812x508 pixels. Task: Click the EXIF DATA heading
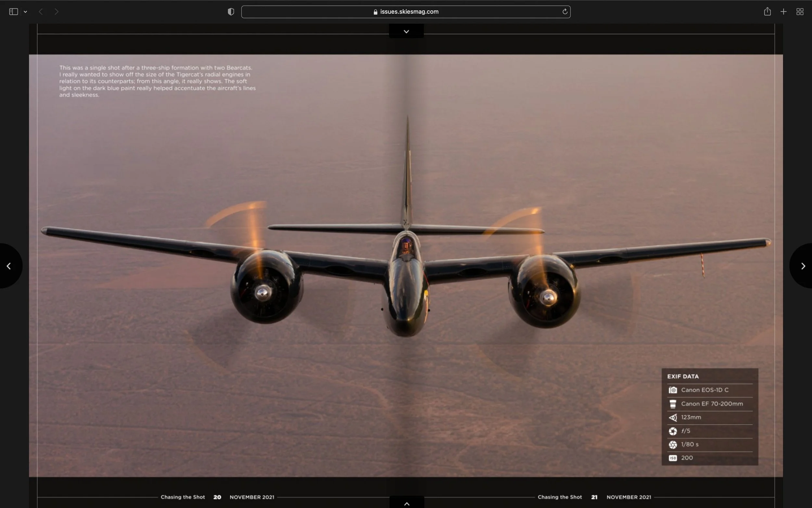coord(682,376)
